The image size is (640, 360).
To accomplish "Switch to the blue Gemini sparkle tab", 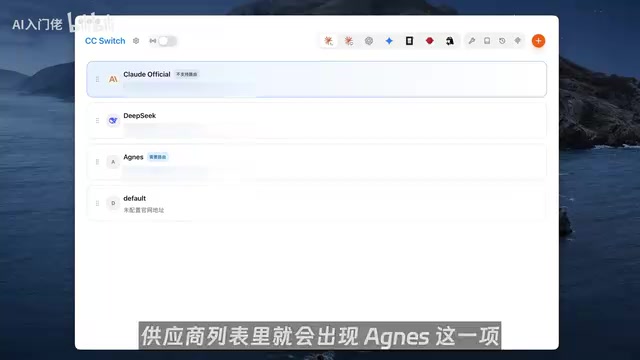I will coord(389,41).
